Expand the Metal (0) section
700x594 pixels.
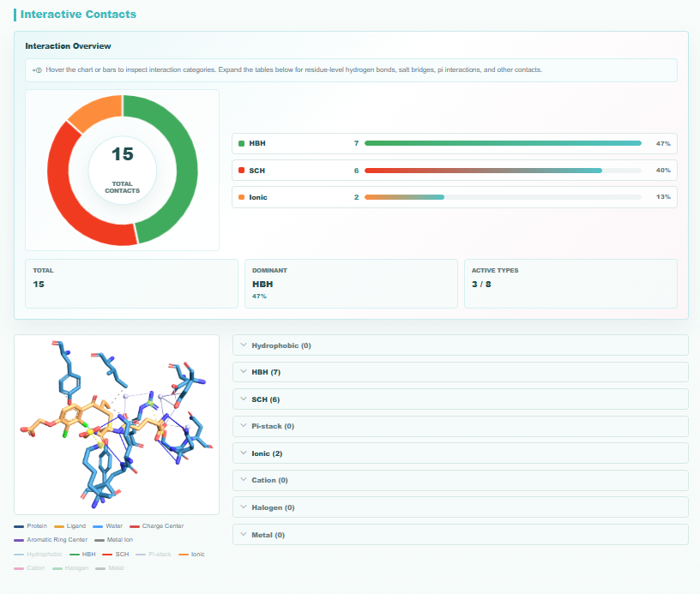click(461, 535)
